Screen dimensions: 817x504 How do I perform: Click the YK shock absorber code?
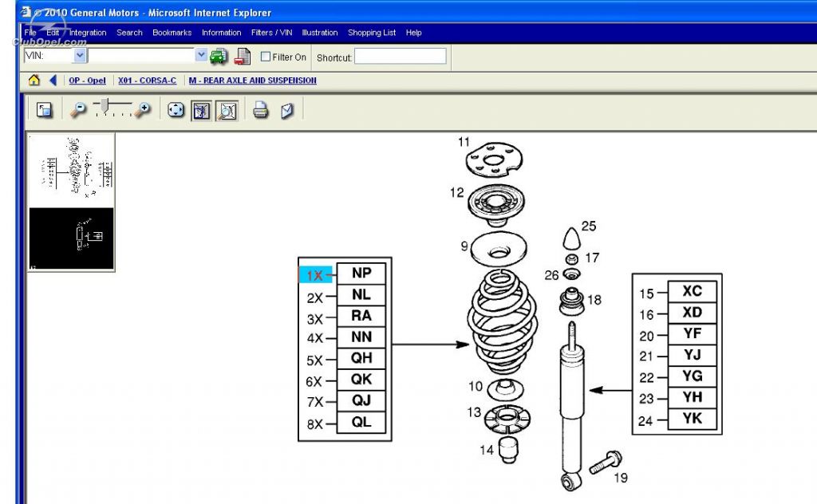click(692, 419)
